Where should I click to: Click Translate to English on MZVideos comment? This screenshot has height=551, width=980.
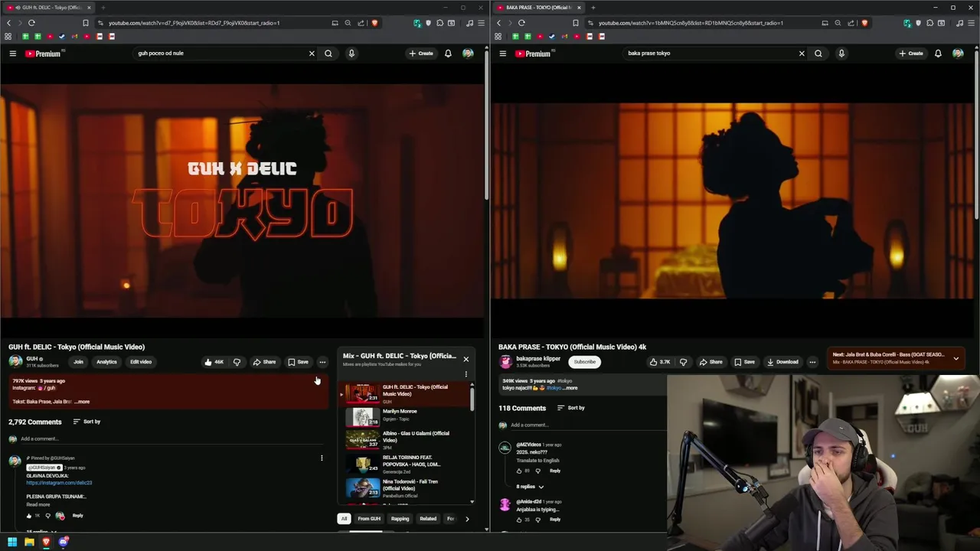(537, 460)
